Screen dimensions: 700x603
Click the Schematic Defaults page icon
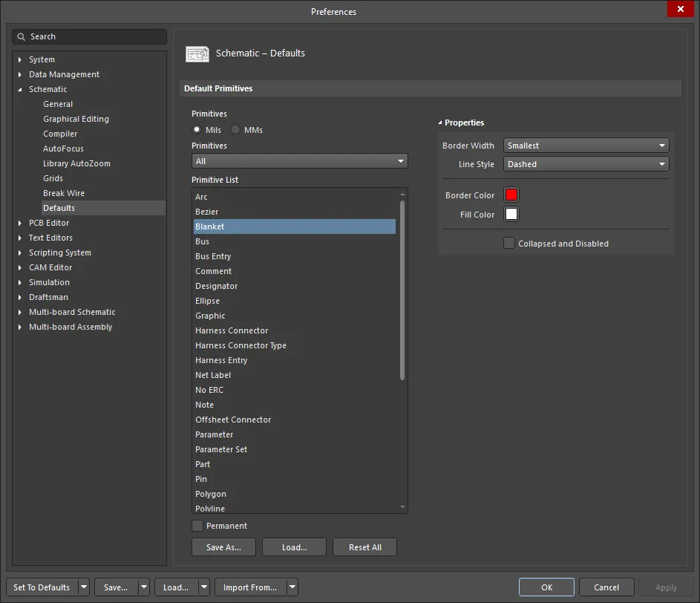[197, 53]
